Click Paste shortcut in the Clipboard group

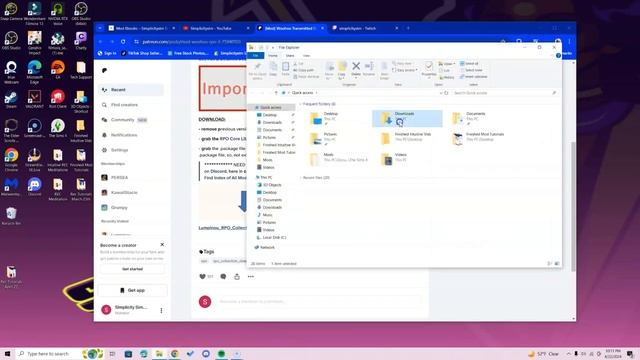tap(306, 77)
